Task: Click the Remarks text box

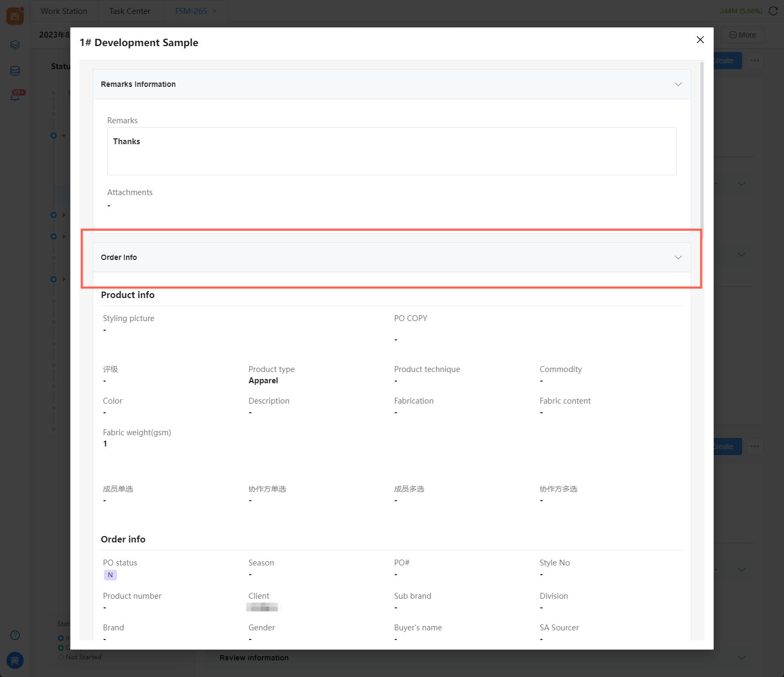Action: pyautogui.click(x=391, y=151)
